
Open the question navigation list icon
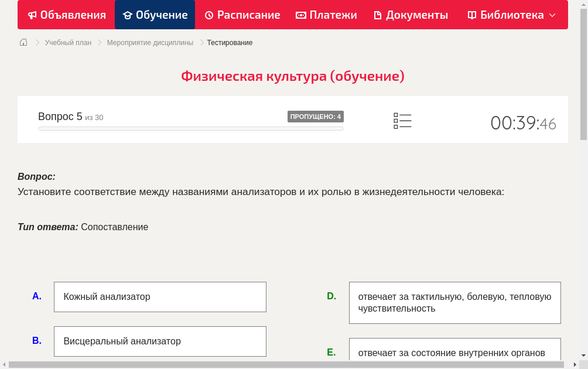click(x=402, y=121)
